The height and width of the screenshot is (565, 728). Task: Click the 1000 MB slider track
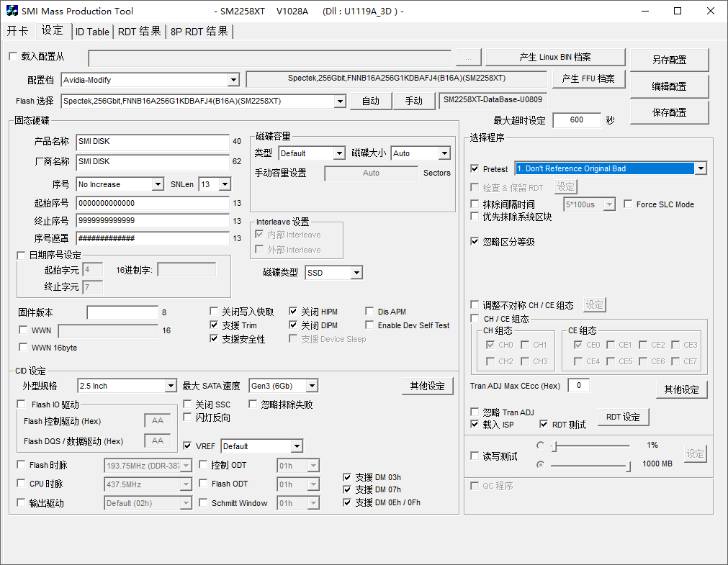point(589,465)
